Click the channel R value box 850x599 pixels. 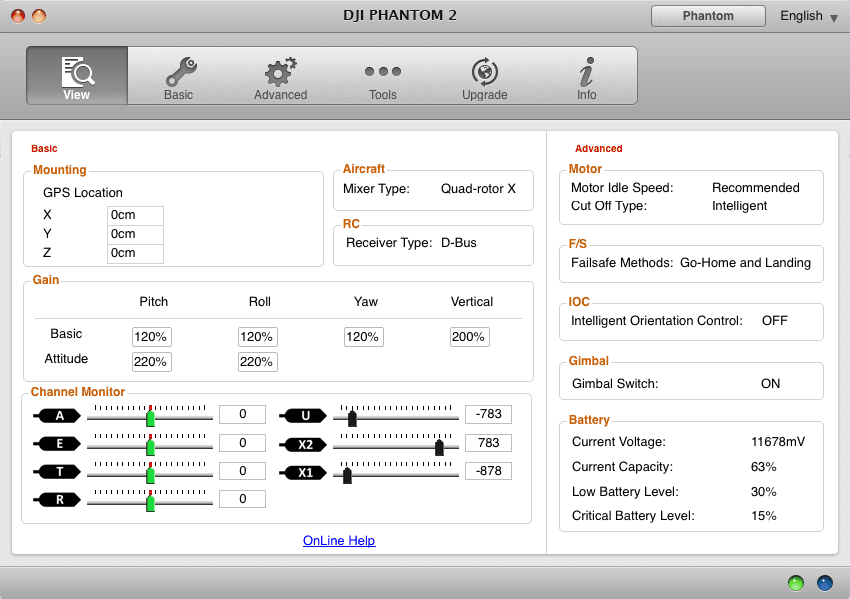(242, 499)
